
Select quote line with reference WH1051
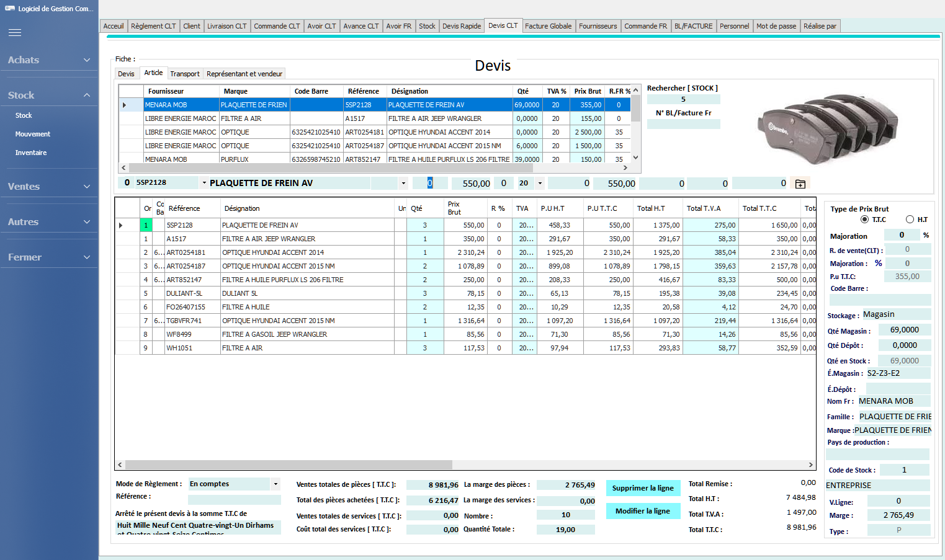click(465, 348)
